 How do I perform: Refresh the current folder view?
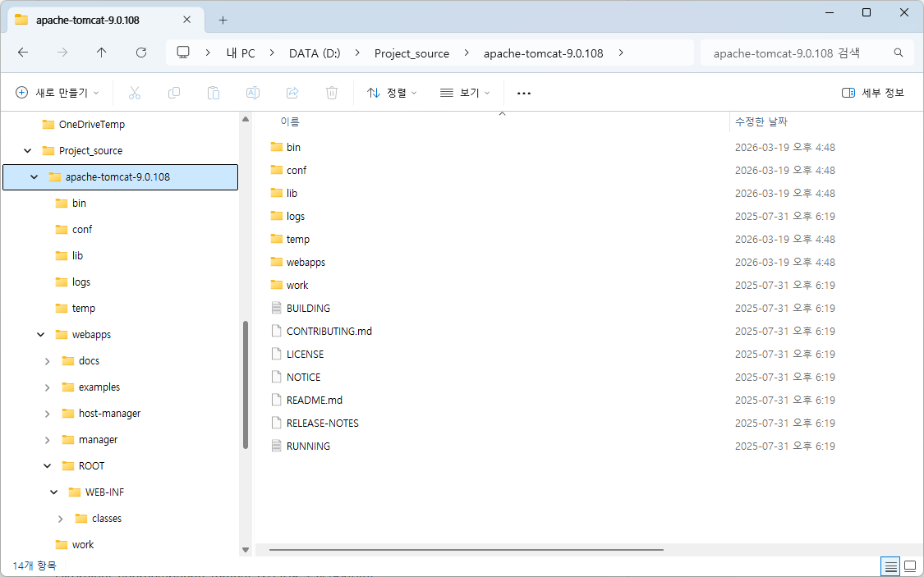(x=140, y=53)
